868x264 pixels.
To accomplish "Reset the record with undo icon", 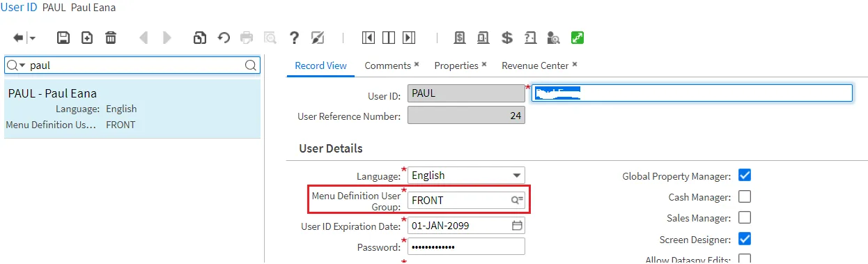I will click(x=224, y=38).
